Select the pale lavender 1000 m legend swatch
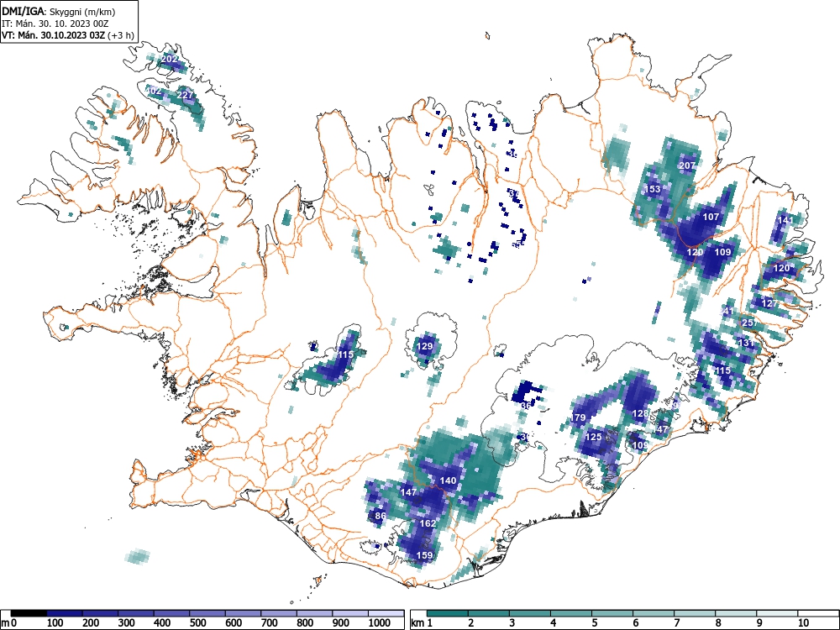The height and width of the screenshot is (630, 840). coord(386,613)
